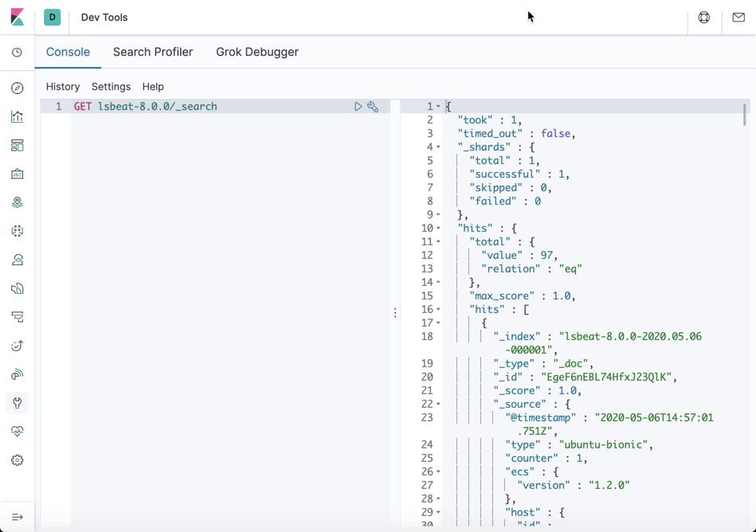Open the help lifebuoy icon in header
This screenshot has height=532, width=756.
[x=704, y=18]
